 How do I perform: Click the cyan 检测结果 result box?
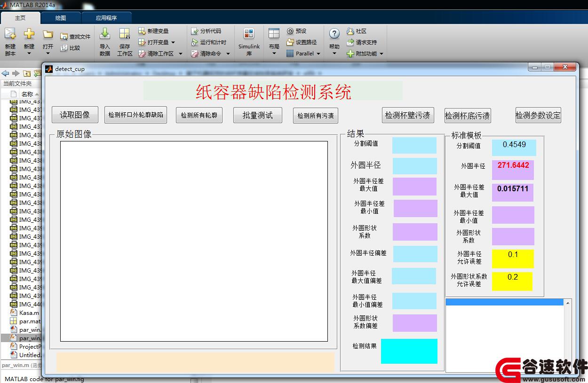[409, 351]
